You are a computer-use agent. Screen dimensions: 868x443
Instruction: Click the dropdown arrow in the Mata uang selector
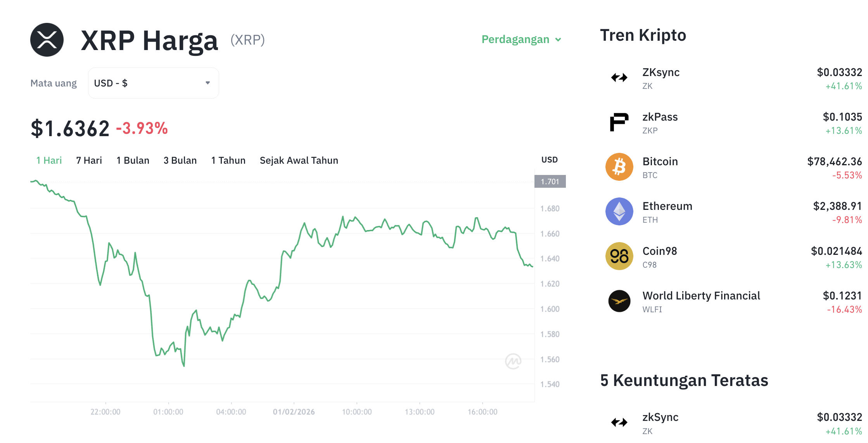point(207,83)
